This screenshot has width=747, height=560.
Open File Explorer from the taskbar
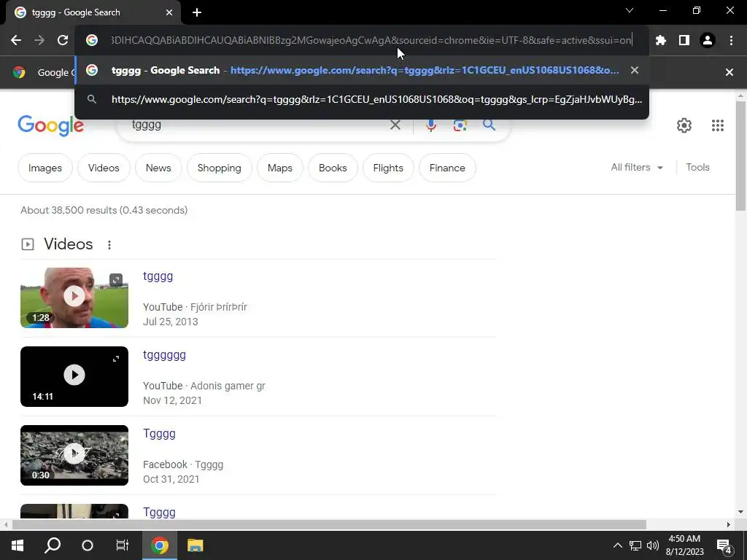(195, 545)
